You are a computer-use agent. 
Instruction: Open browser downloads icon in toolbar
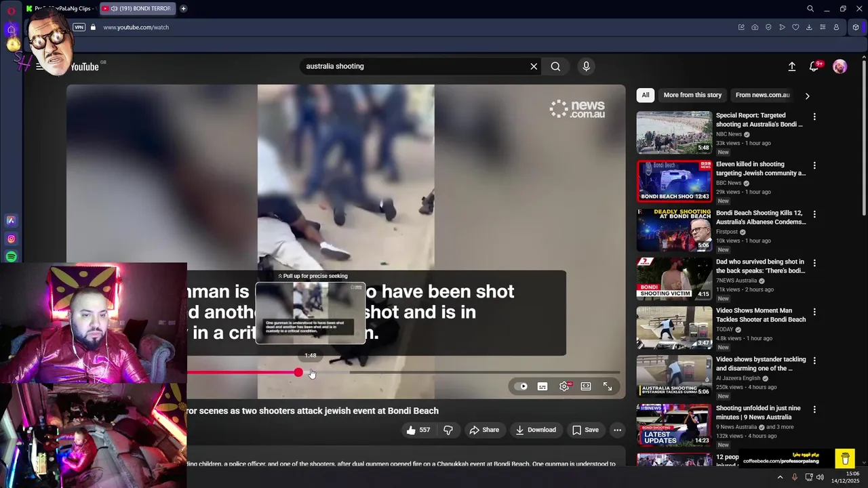click(809, 27)
